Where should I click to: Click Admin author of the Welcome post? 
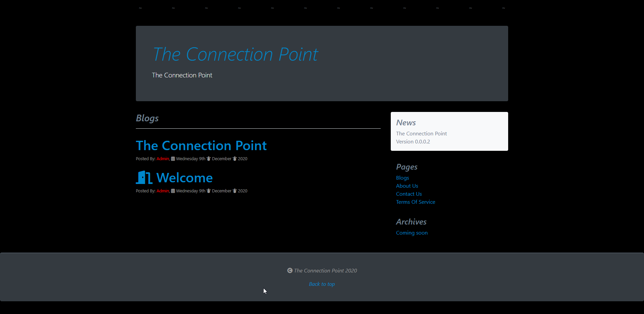(x=163, y=191)
